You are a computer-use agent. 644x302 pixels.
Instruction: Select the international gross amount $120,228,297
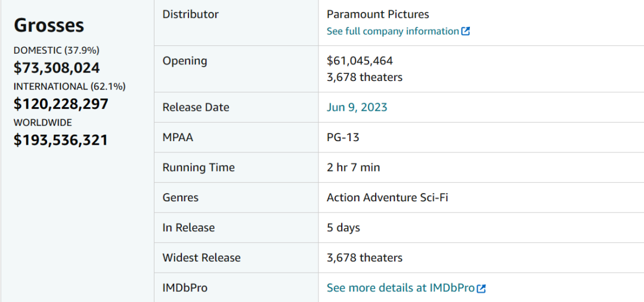tap(61, 104)
